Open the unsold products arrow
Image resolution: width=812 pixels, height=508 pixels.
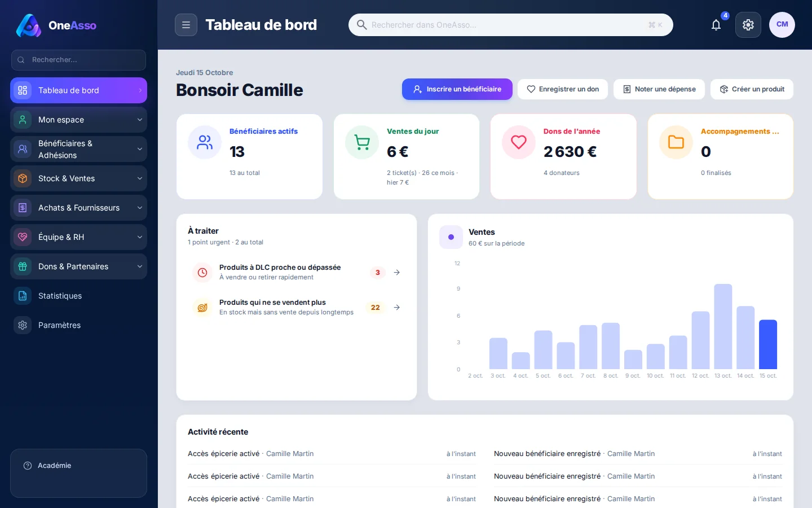pyautogui.click(x=397, y=308)
